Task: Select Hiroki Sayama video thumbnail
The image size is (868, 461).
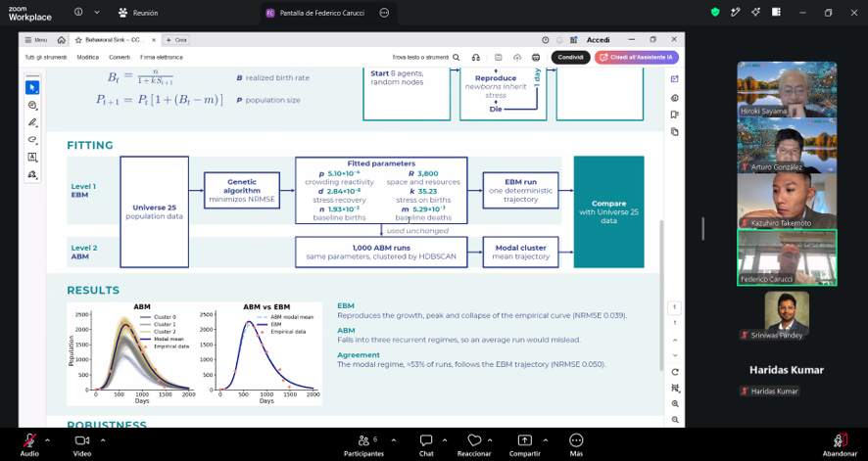Action: [787, 89]
